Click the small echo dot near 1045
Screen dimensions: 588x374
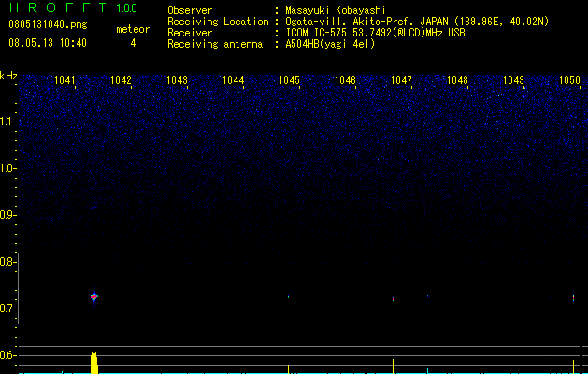click(288, 296)
